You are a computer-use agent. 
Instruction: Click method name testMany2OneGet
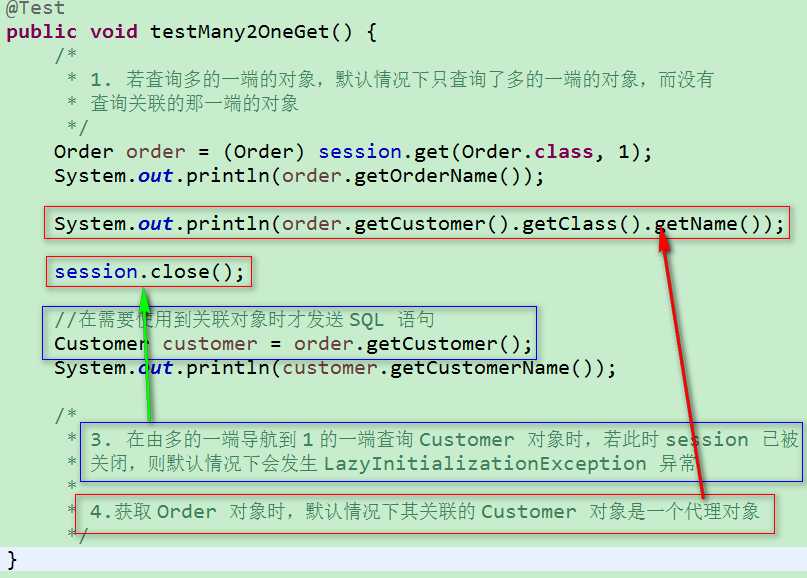[x=240, y=32]
